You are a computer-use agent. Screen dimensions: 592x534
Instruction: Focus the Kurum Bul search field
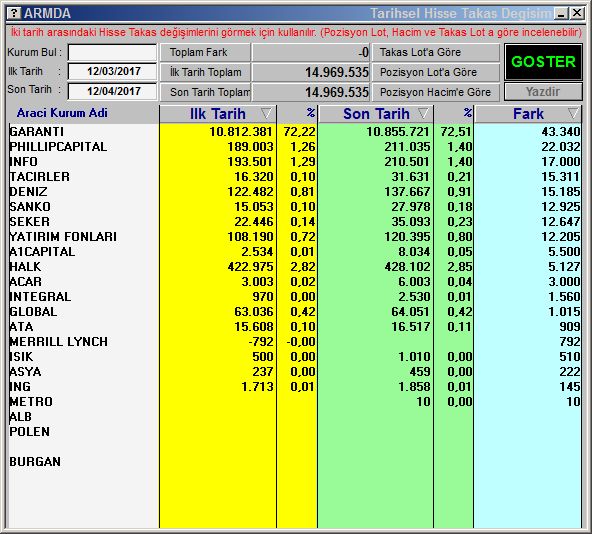point(112,52)
